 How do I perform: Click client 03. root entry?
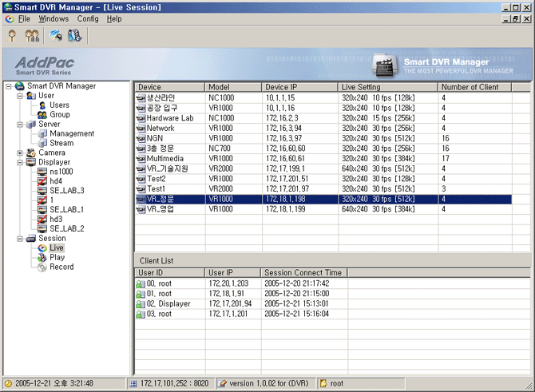coord(159,315)
